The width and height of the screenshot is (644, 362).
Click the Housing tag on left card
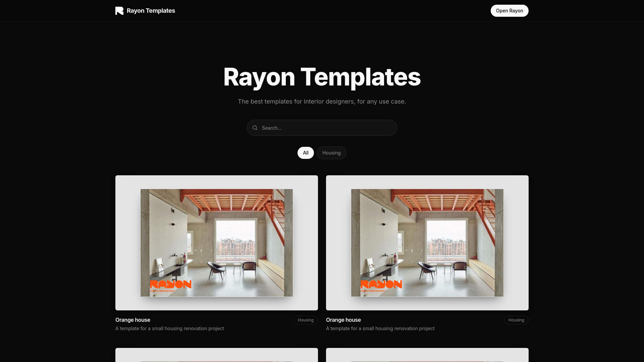(306, 320)
